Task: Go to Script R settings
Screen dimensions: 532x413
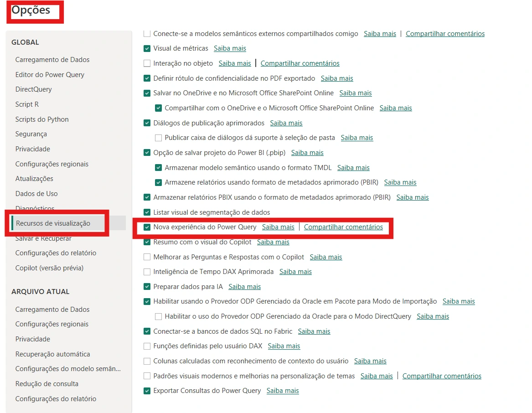Action: point(27,104)
